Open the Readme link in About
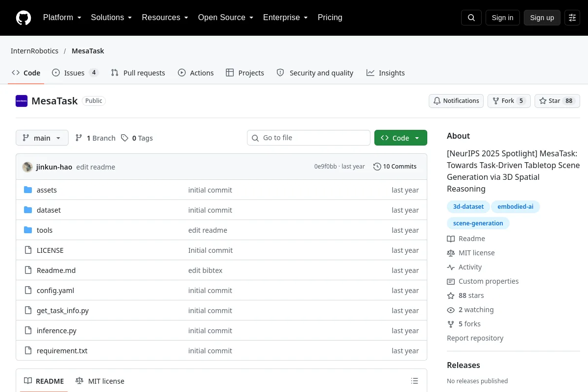The width and height of the screenshot is (588, 392). pyautogui.click(x=466, y=239)
